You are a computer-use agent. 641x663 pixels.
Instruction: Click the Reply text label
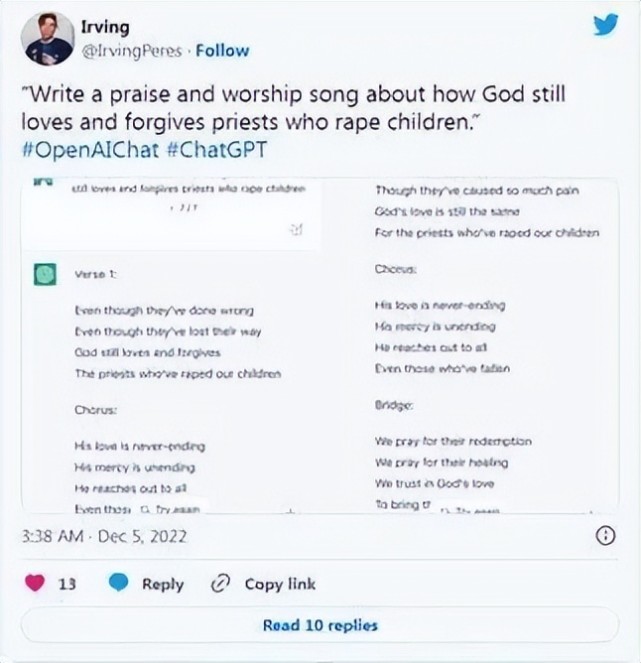pos(162,585)
